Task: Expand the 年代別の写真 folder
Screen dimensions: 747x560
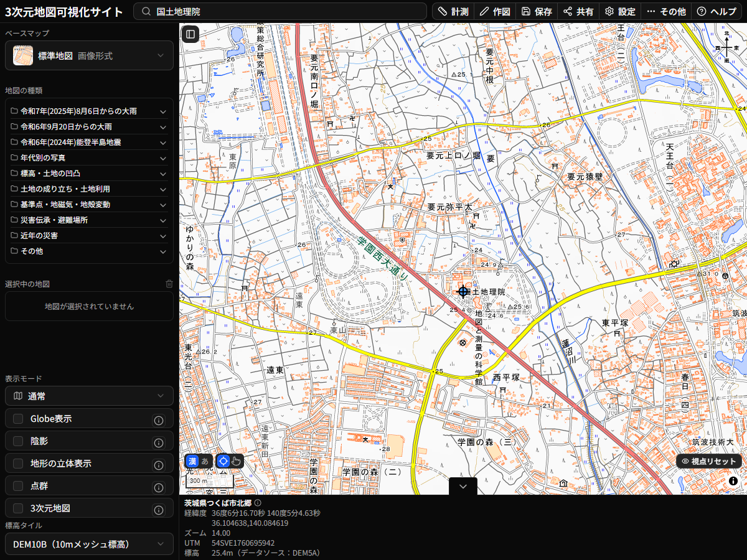Action: (x=89, y=158)
